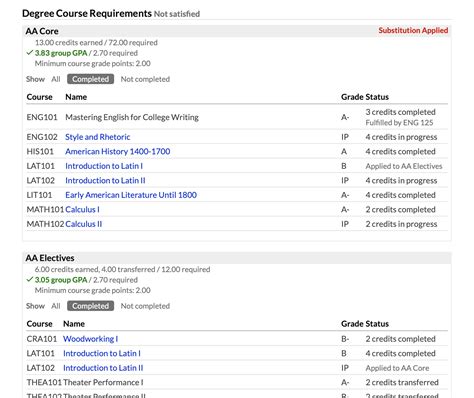Click Degree Course Requirements heading
474x398 pixels.
(x=87, y=13)
